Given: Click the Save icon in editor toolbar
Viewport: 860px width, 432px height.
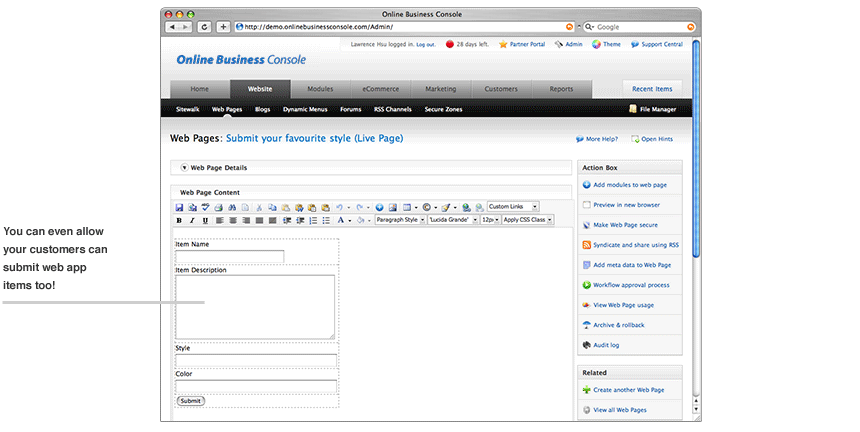Looking at the screenshot, I should point(180,207).
